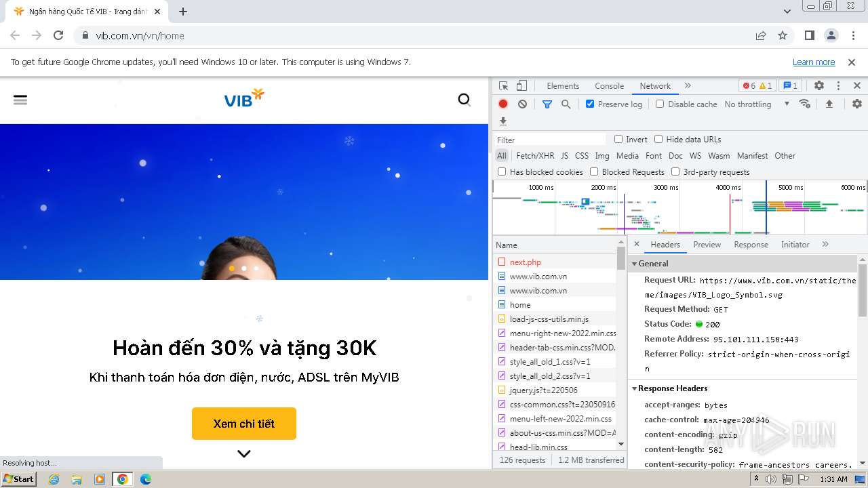Click the Xem chi tiết button
Screen dimensions: 868x488
[244, 424]
